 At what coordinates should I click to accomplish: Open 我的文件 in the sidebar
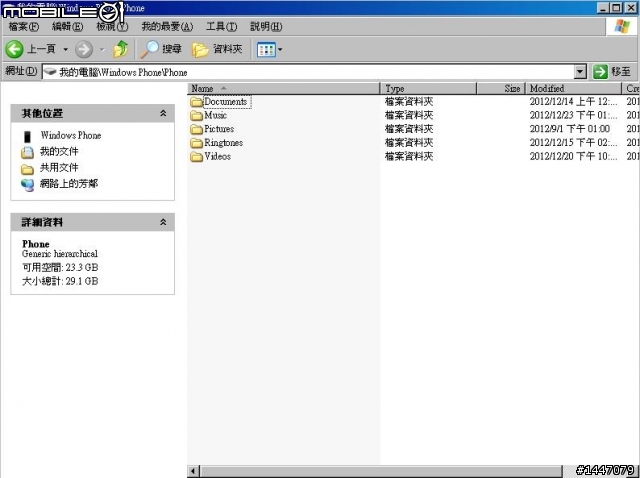[x=59, y=151]
